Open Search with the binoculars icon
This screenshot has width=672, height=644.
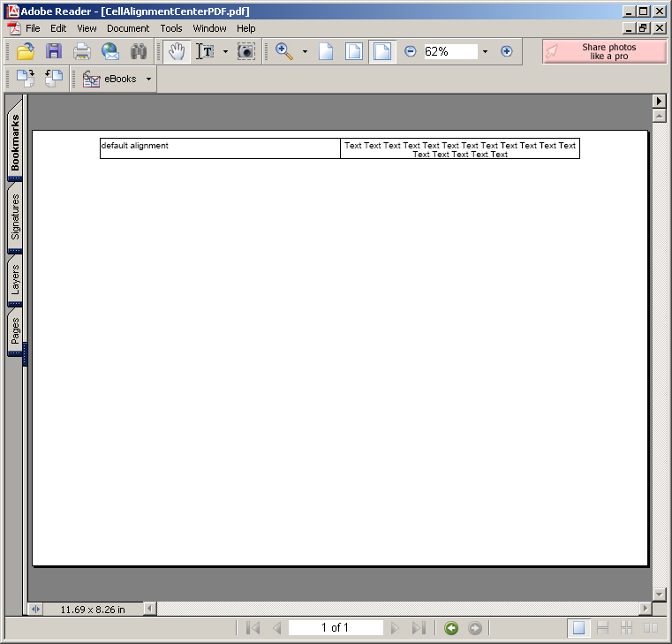click(139, 51)
